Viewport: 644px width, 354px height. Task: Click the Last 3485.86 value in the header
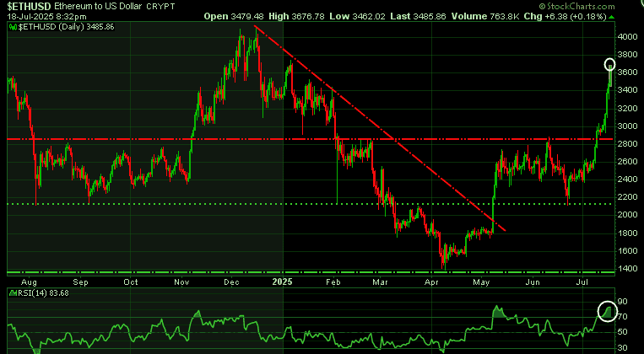click(417, 17)
